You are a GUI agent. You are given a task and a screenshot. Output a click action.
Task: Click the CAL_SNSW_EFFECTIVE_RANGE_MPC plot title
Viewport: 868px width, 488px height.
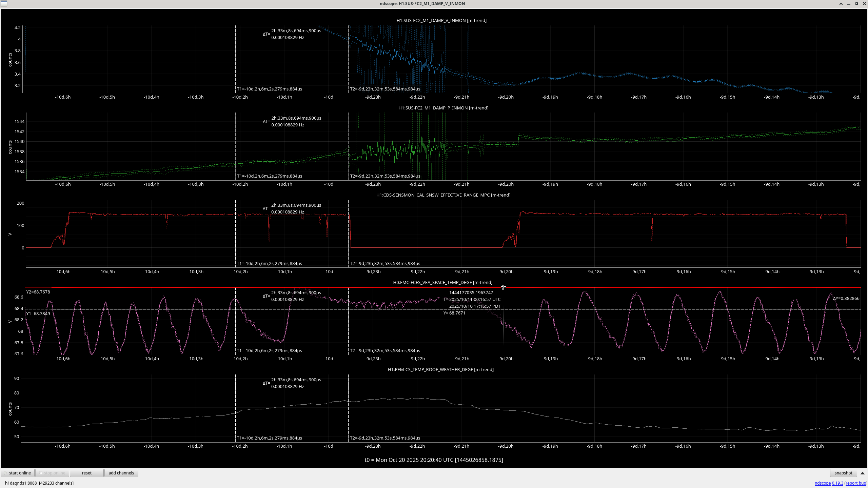443,195
